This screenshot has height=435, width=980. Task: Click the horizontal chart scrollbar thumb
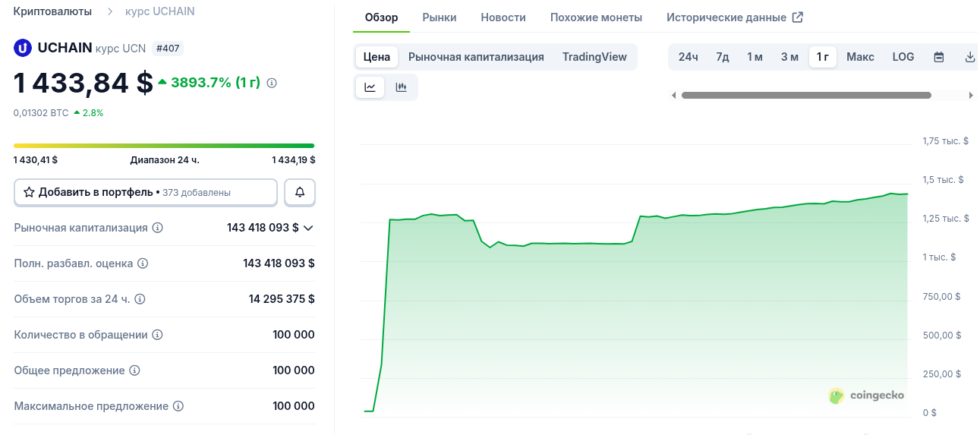click(806, 96)
